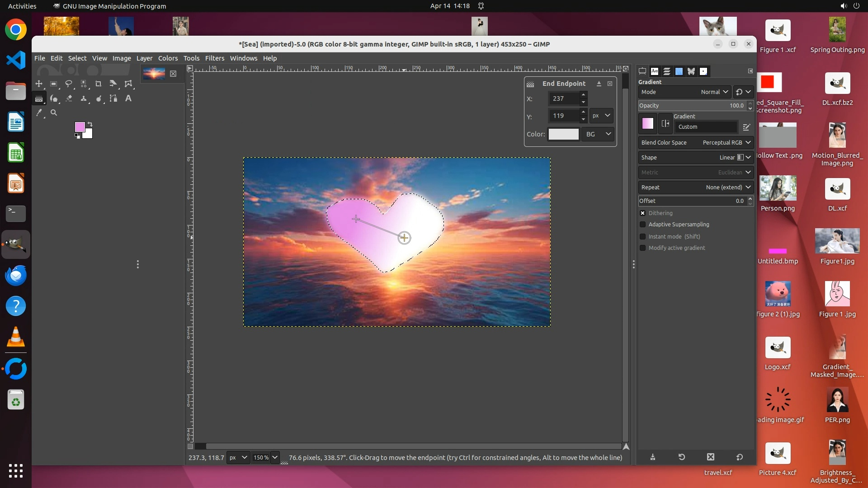Viewport: 868px width, 488px height.
Task: Select the Move tool
Action: tap(39, 84)
